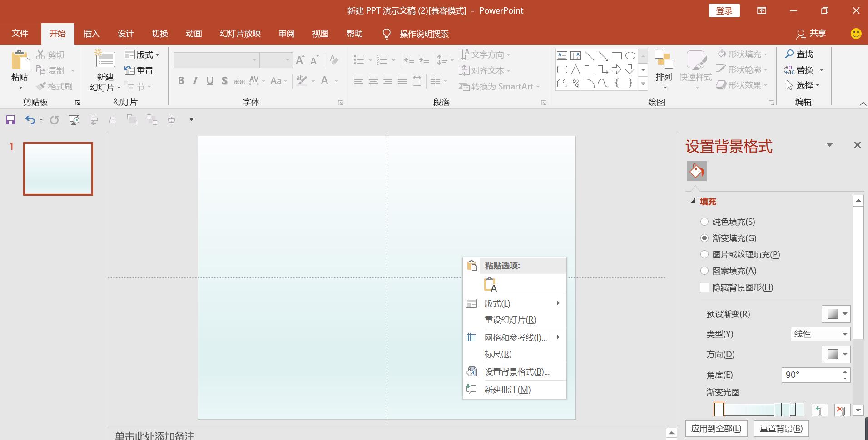
Task: Open the Shape Fill tool
Action: (x=741, y=54)
